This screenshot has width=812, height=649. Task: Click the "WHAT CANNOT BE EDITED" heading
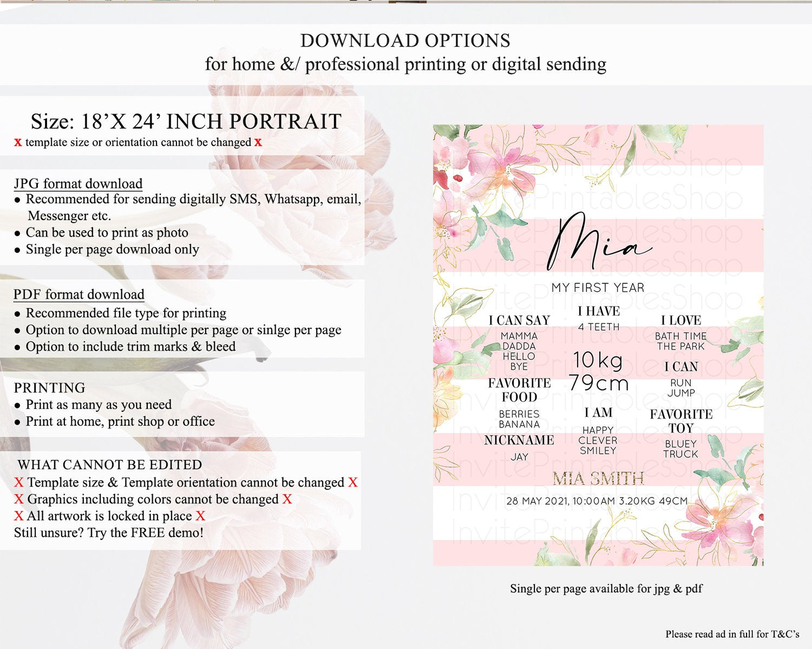click(x=110, y=465)
